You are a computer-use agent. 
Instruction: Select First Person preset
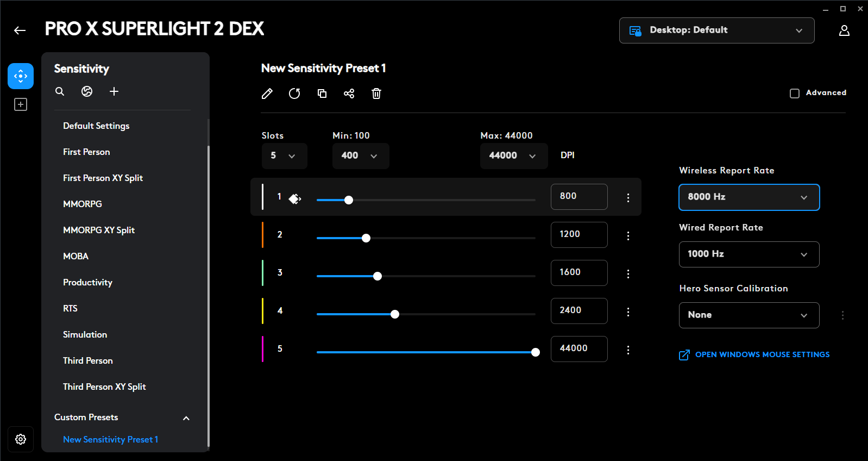coord(86,152)
